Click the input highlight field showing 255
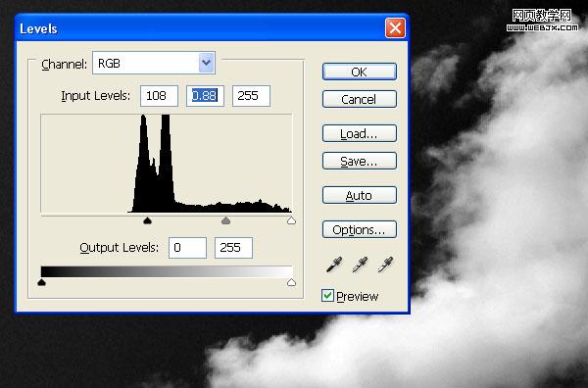Image resolution: width=588 pixels, height=388 pixels. click(251, 96)
